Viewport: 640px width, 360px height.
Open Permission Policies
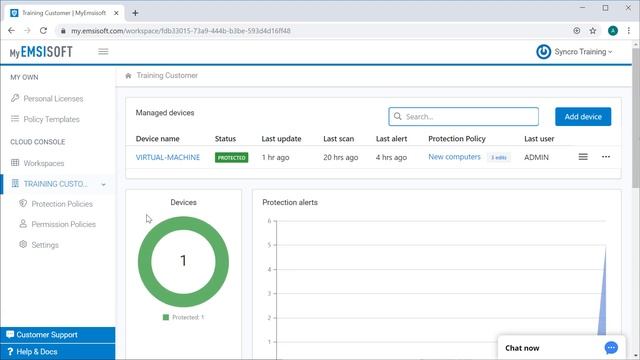[63, 224]
